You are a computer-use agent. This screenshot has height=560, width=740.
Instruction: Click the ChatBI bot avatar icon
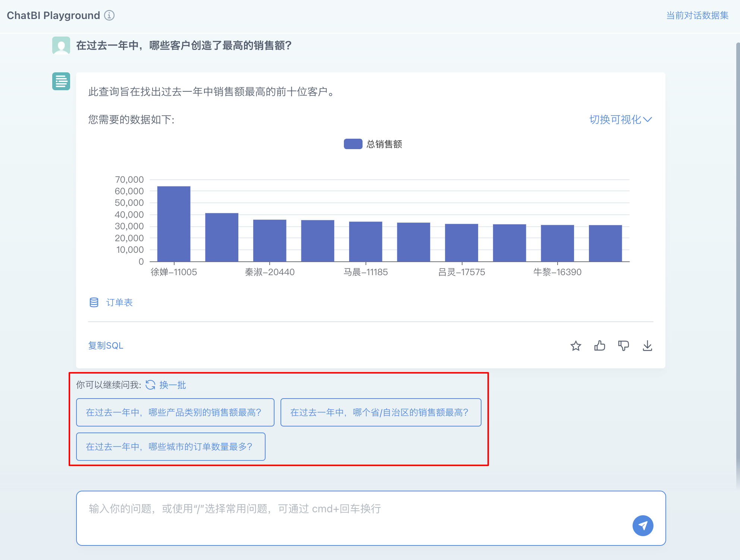(61, 81)
